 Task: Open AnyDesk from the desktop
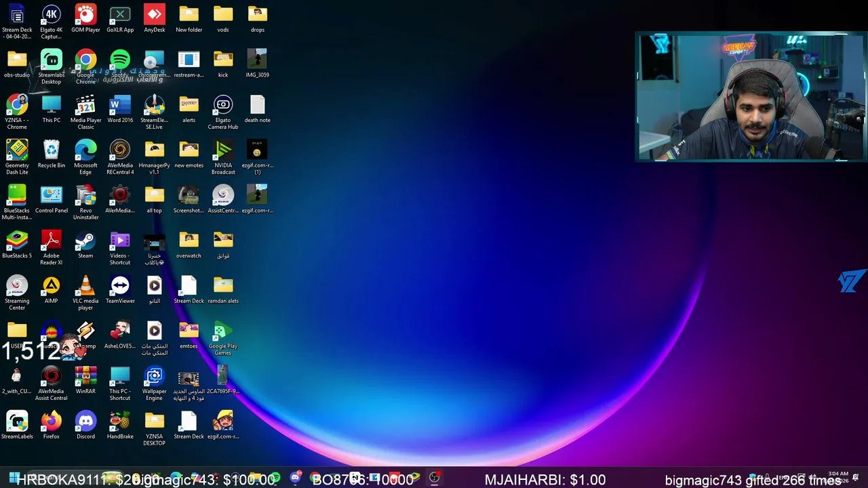click(154, 19)
